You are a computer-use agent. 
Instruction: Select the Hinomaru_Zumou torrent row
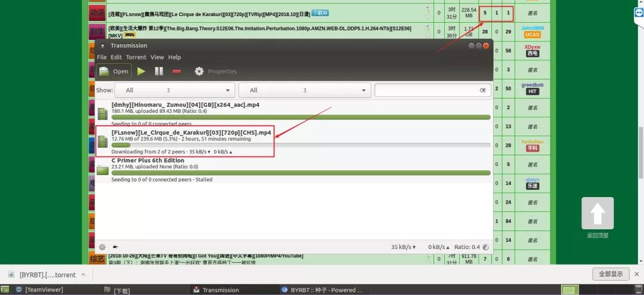point(293,114)
